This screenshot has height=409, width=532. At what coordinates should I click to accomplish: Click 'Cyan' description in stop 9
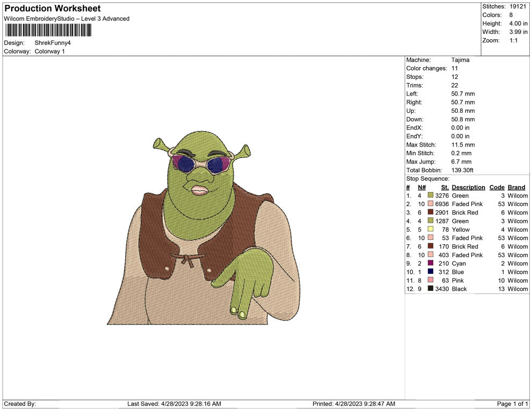click(459, 264)
